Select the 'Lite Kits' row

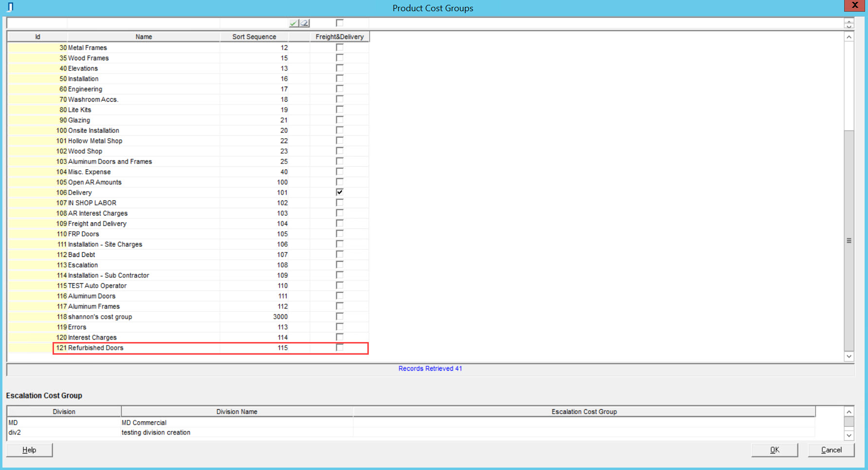coord(188,110)
